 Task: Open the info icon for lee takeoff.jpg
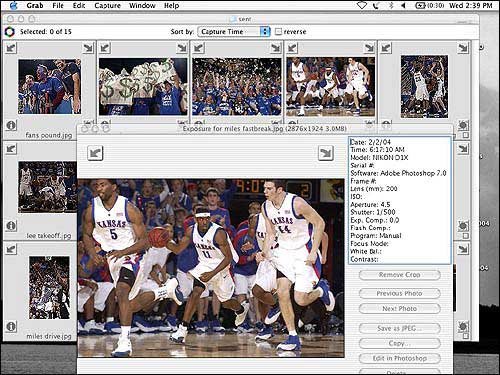tap(11, 226)
